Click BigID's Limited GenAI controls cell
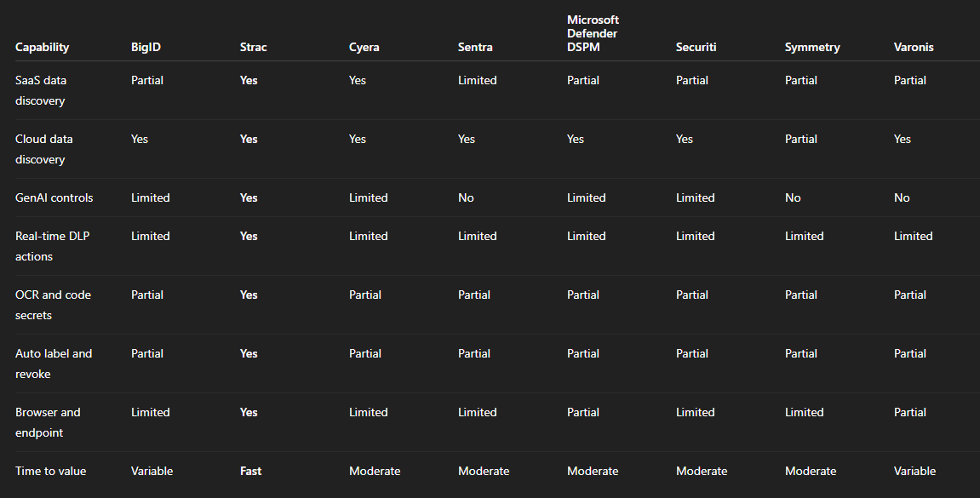This screenshot has width=980, height=498. 150,198
